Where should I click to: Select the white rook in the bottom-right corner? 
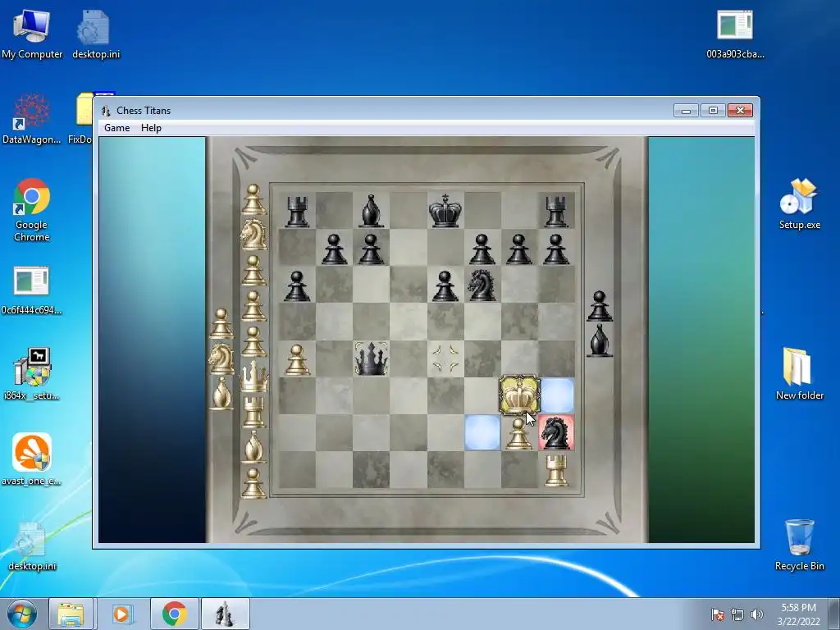pos(556,470)
